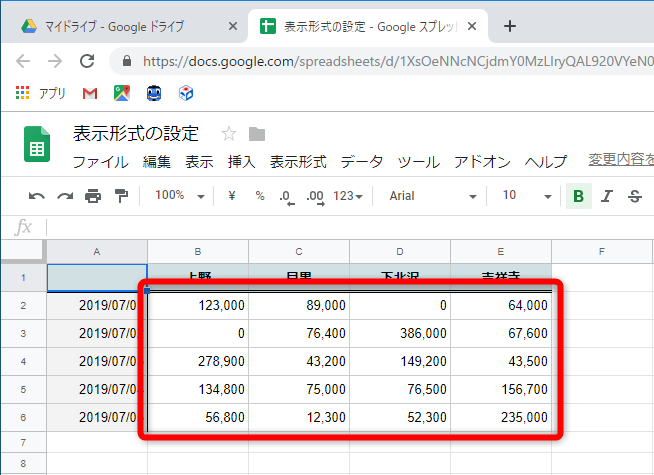Click the document title 表示形式の設定
Viewport: 654px width, 475px height.
point(136,134)
